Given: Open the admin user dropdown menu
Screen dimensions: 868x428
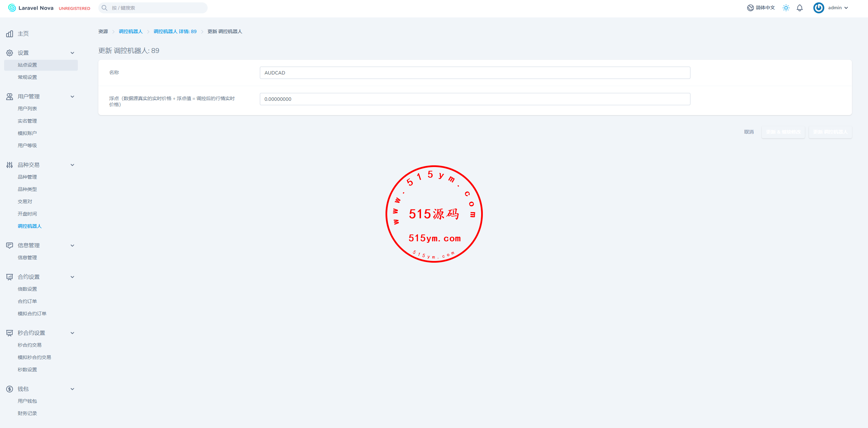Looking at the screenshot, I should [x=838, y=8].
